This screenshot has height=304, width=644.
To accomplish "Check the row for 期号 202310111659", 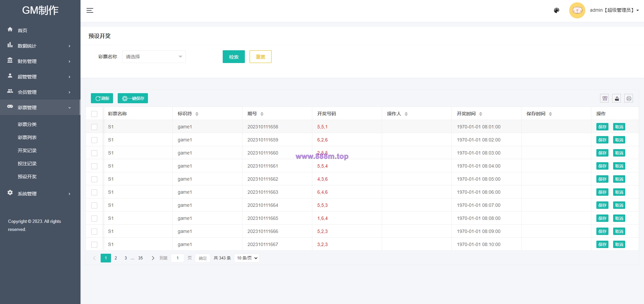I will [x=94, y=140].
